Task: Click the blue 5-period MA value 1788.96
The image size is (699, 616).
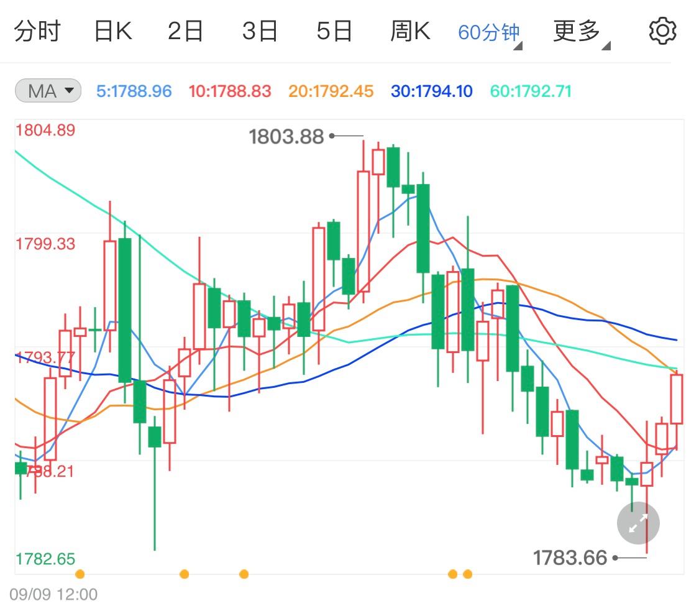Action: click(134, 91)
